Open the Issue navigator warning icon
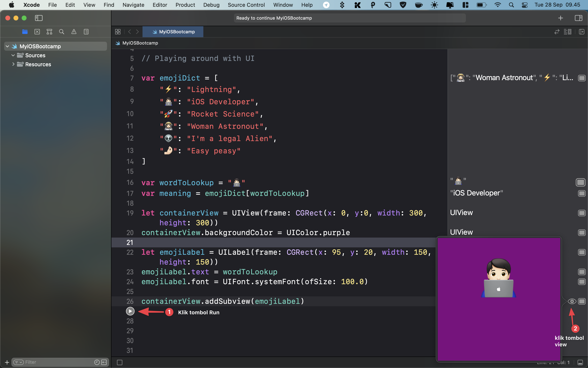 tap(74, 32)
